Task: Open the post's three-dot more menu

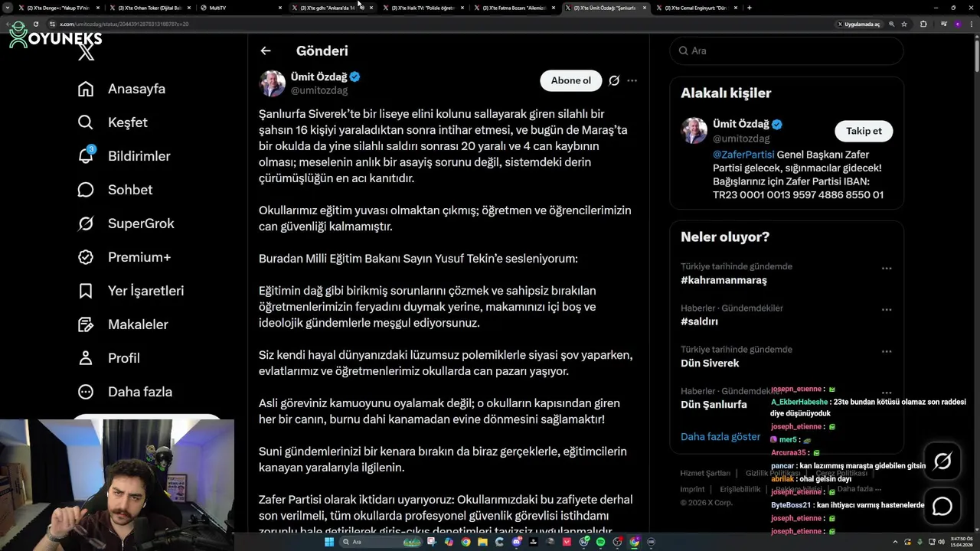Action: click(x=632, y=80)
